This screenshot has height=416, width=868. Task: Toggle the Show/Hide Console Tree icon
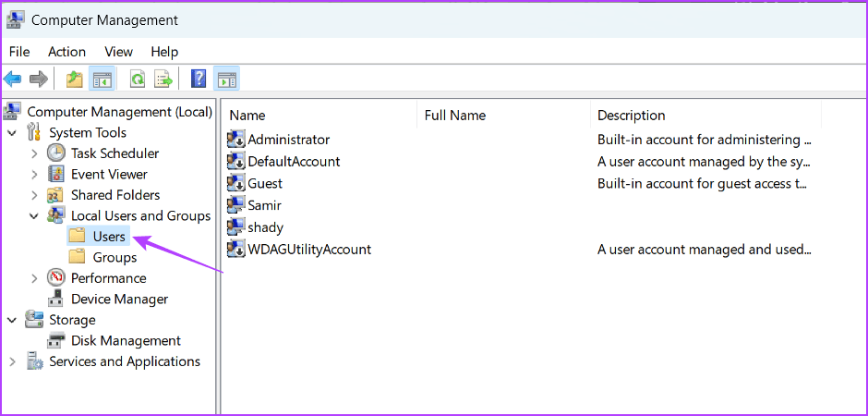coord(101,80)
